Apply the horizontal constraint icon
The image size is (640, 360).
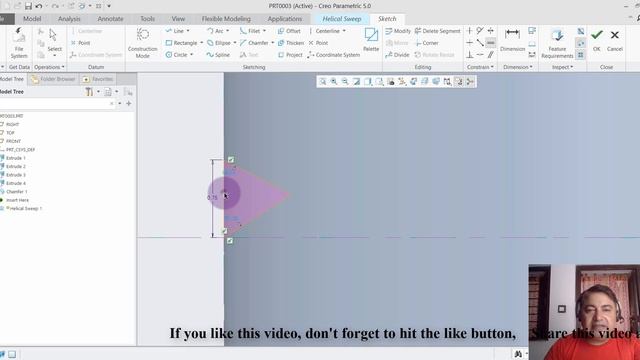pyautogui.click(x=469, y=43)
